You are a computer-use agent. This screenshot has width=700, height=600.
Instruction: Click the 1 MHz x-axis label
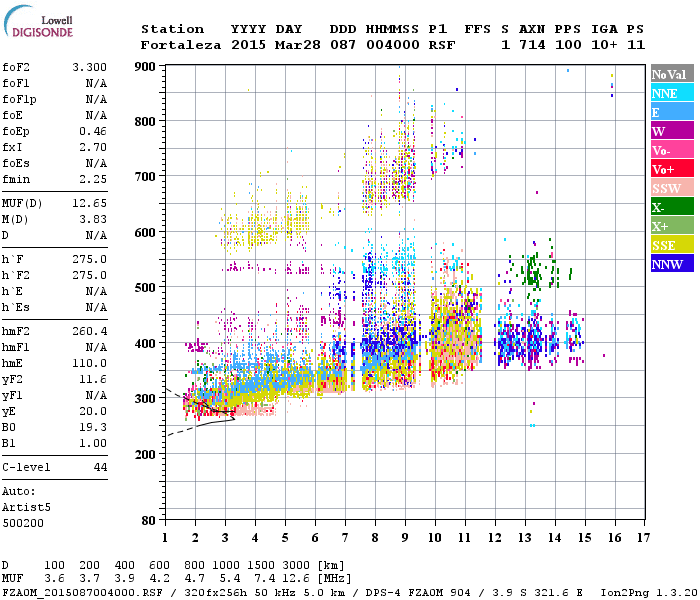click(165, 538)
